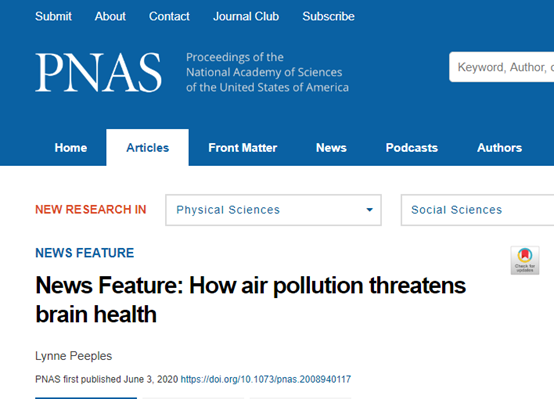Click the Keyword, Author search field
The width and height of the screenshot is (554, 399).
tap(502, 67)
